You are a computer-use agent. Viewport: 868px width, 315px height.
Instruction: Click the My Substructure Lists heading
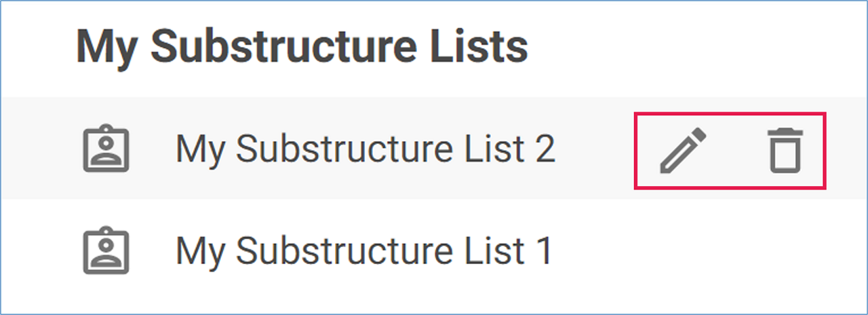(302, 47)
